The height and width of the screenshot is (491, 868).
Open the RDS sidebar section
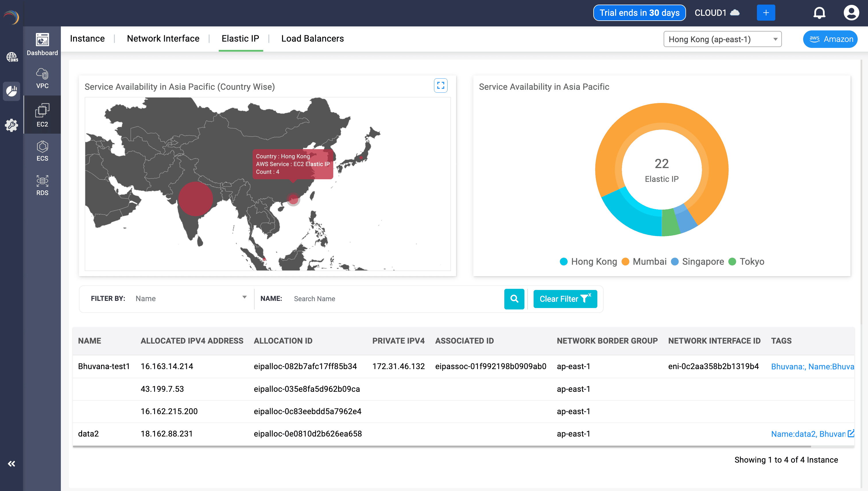(42, 185)
